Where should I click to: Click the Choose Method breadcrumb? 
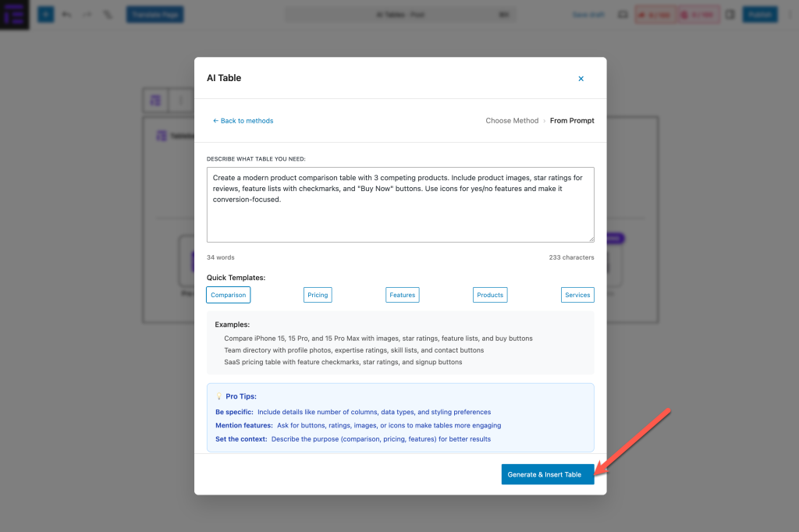pos(512,121)
